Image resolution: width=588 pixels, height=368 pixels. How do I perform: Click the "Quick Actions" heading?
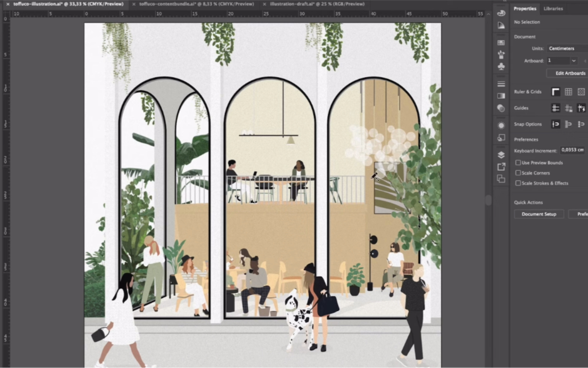[x=529, y=203]
